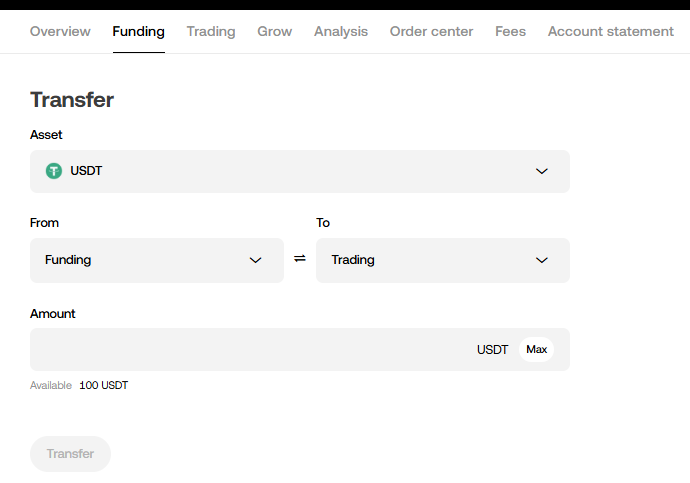Screen dimensions: 690x483
Task: Expand the From dropdown chevron
Action: tap(255, 260)
